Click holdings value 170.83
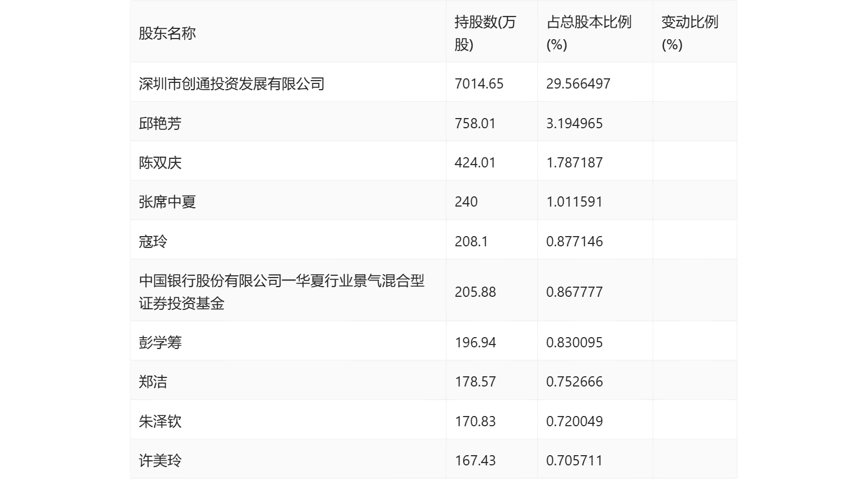This screenshot has height=479, width=868. click(475, 422)
